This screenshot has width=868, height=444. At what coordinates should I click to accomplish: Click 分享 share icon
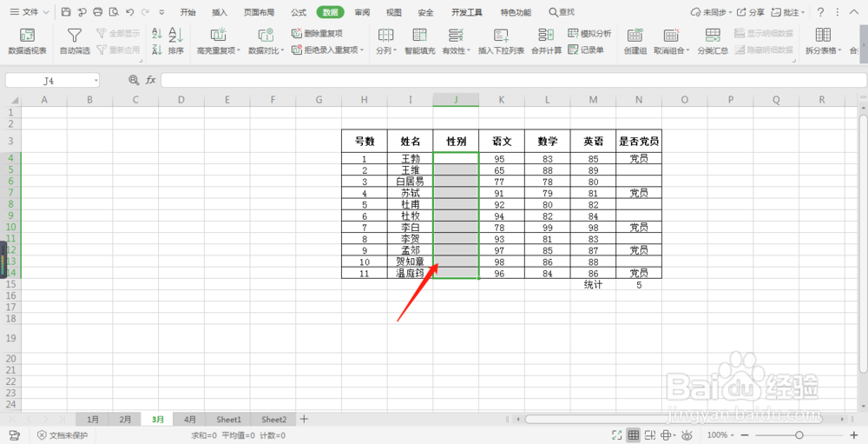click(x=751, y=11)
